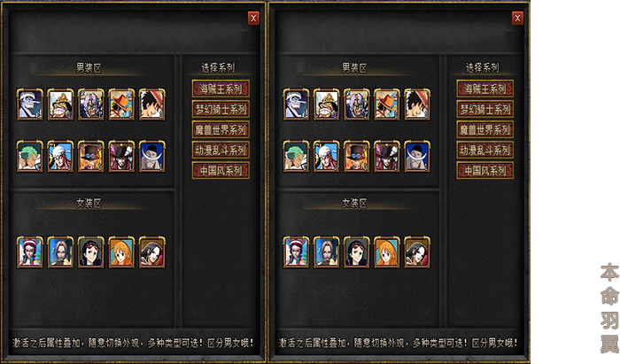
Task: Pick Boa Hancock avatar in right panel
Action: [417, 252]
